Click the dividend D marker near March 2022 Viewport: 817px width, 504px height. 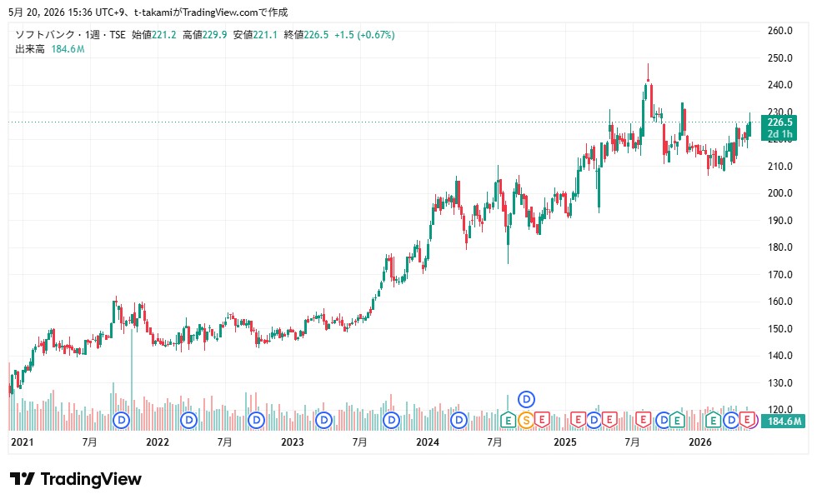[188, 420]
